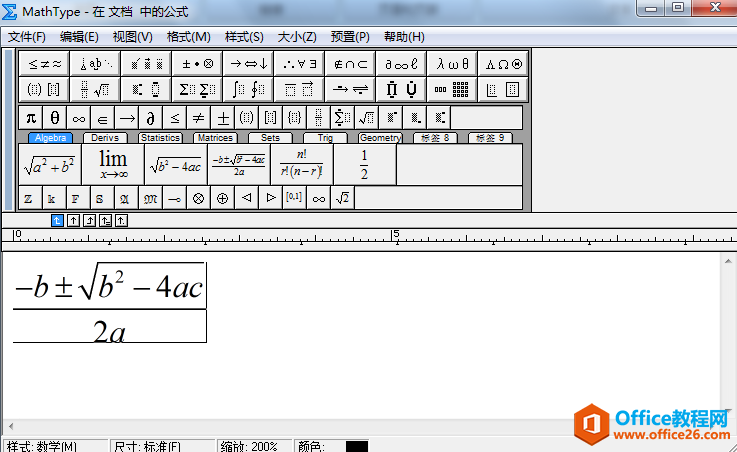Insert the n!/r!(n−r)! combination formula
This screenshot has width=737, height=452.
pyautogui.click(x=301, y=164)
